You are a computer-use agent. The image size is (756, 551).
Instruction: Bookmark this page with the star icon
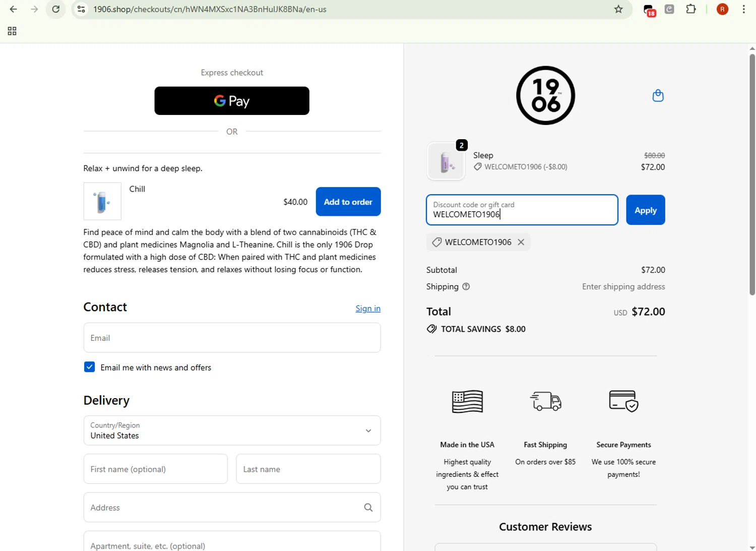618,9
